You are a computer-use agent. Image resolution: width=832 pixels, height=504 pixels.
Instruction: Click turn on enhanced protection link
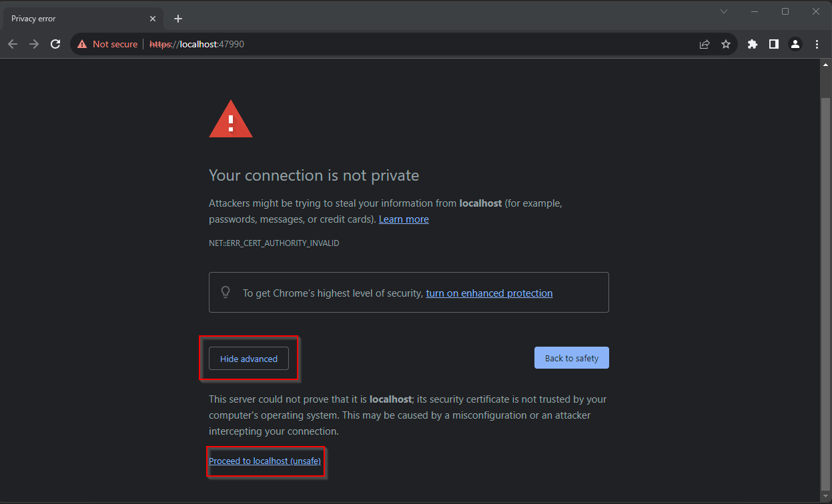489,293
